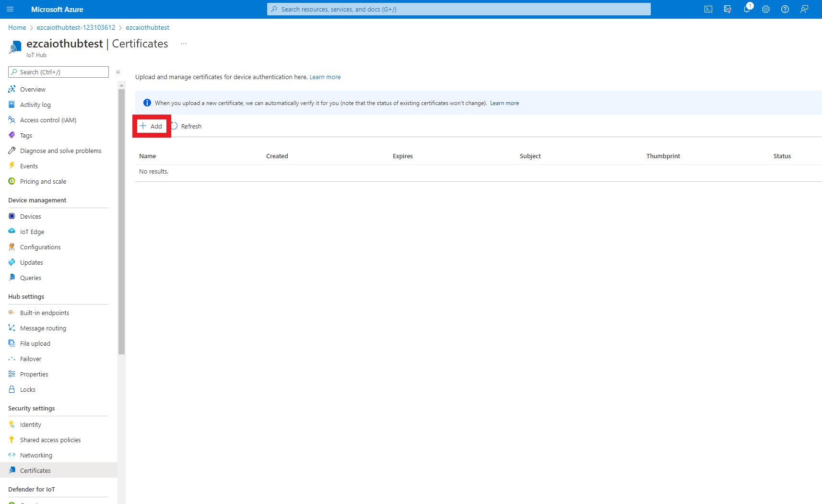The width and height of the screenshot is (822, 504).
Task: Click the Diagnose and solve problems wrench icon
Action: 12,151
